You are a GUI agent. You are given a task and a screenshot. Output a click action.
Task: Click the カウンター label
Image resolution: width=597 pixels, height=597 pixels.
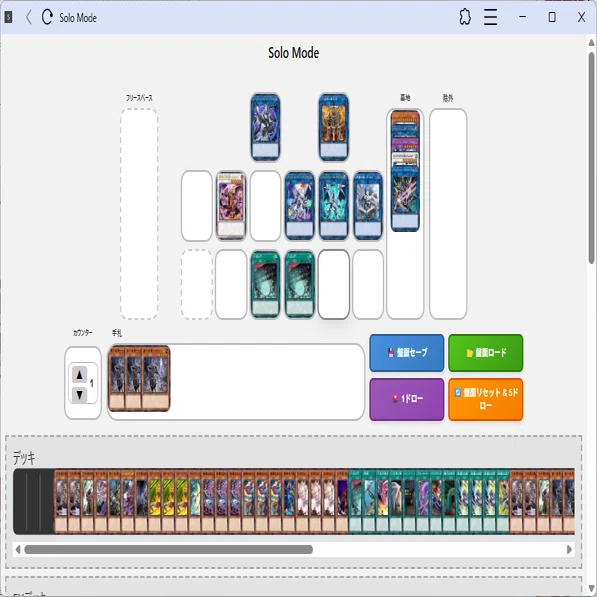point(83,333)
